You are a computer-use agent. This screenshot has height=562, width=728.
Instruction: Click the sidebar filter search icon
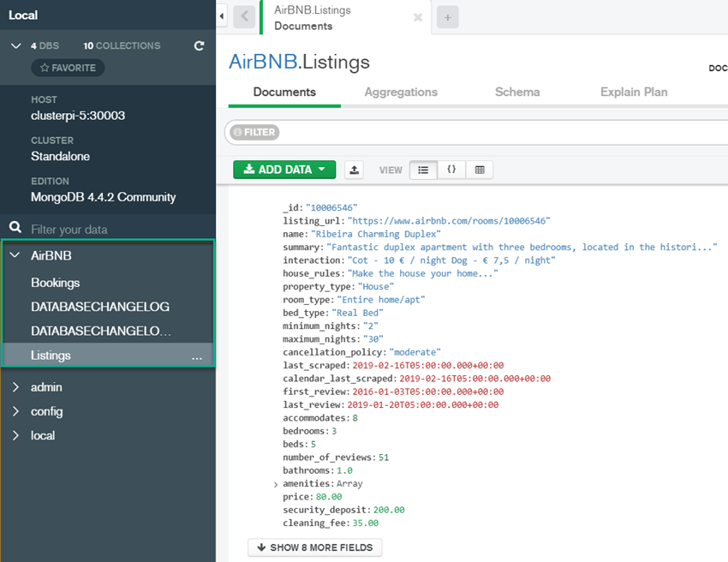[x=15, y=228]
